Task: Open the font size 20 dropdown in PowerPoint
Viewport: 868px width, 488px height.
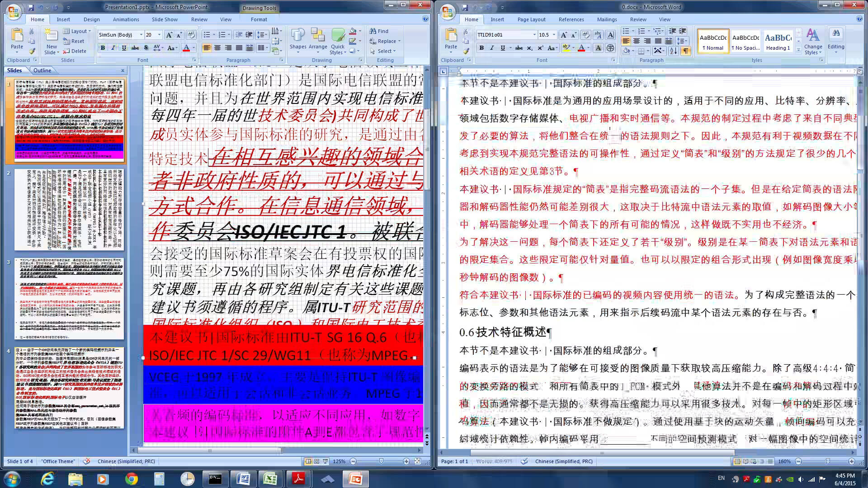Action: pyautogui.click(x=159, y=35)
